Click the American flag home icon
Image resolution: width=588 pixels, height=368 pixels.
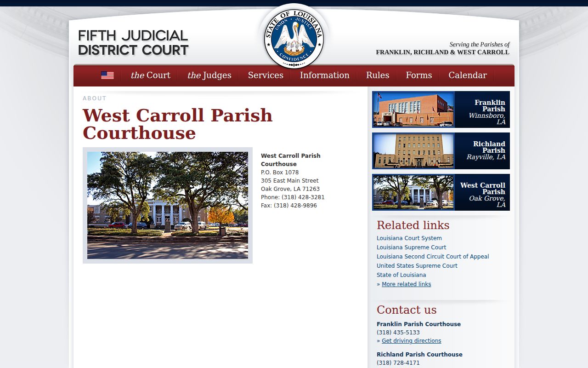[x=107, y=75]
